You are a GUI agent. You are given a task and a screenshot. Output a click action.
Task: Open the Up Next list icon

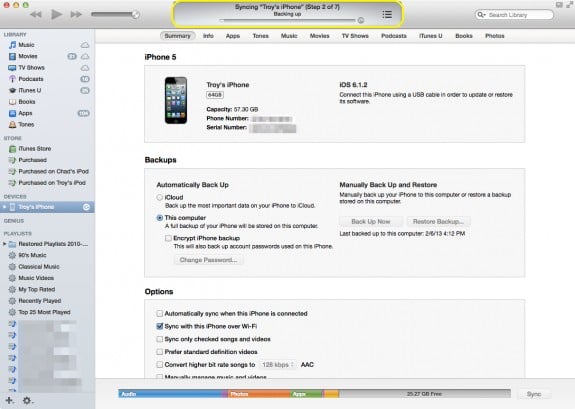387,14
